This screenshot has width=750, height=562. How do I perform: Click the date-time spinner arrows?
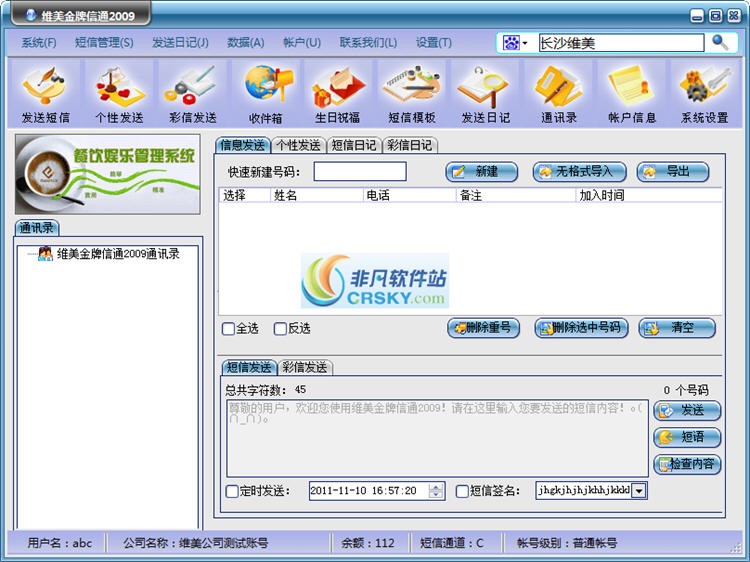tap(435, 491)
